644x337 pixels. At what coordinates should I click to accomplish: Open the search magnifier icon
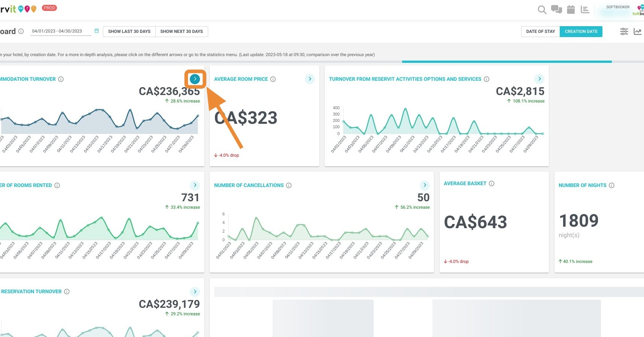click(x=542, y=10)
